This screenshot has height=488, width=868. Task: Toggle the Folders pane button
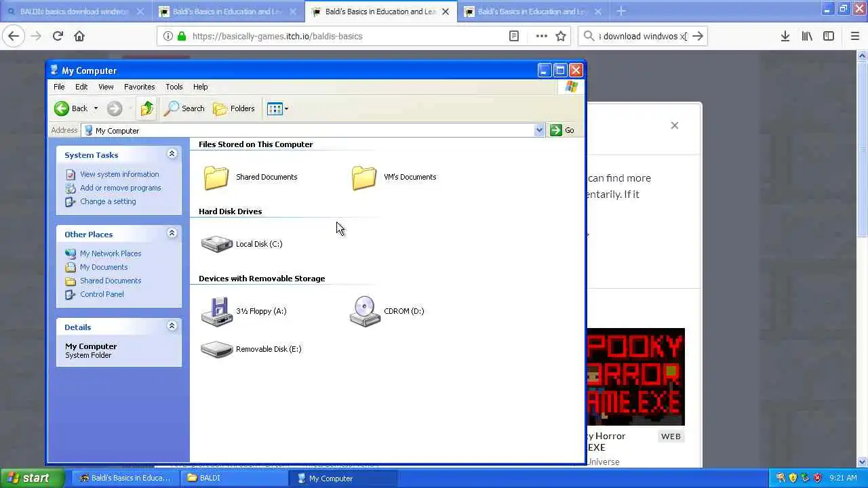click(x=234, y=108)
